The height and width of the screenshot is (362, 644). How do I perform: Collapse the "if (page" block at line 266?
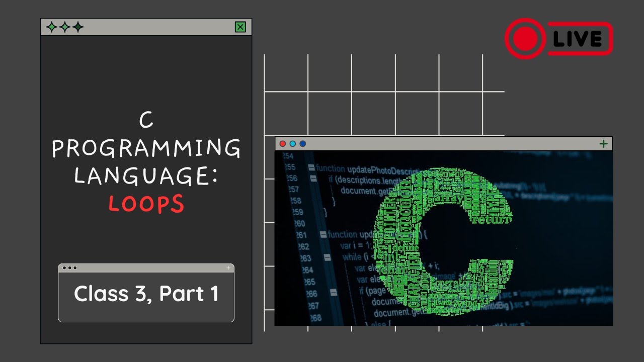point(333,292)
